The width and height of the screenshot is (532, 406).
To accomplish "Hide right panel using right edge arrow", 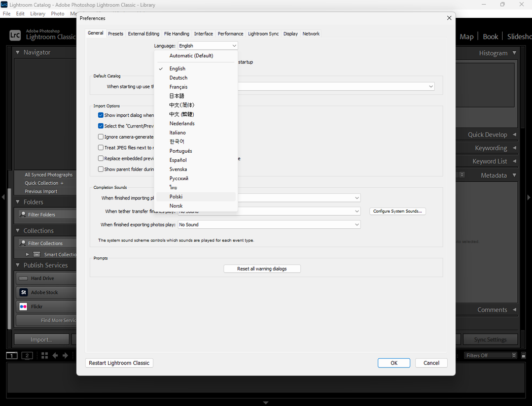I will (x=529, y=197).
